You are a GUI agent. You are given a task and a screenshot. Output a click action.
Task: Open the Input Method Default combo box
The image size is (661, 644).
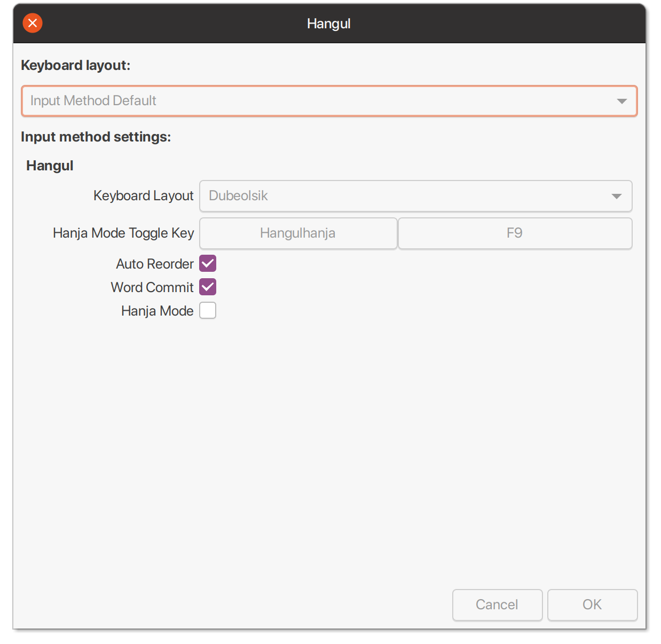coord(320,101)
